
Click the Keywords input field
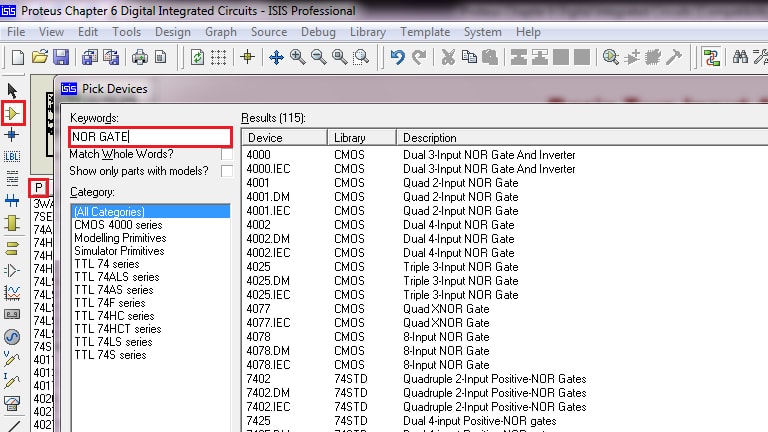coord(150,137)
